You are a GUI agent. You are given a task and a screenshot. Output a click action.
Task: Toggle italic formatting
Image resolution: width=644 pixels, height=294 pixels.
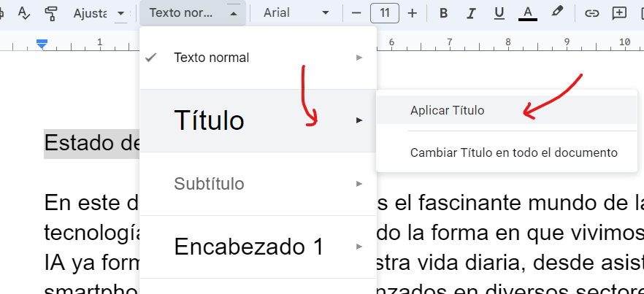[471, 13]
